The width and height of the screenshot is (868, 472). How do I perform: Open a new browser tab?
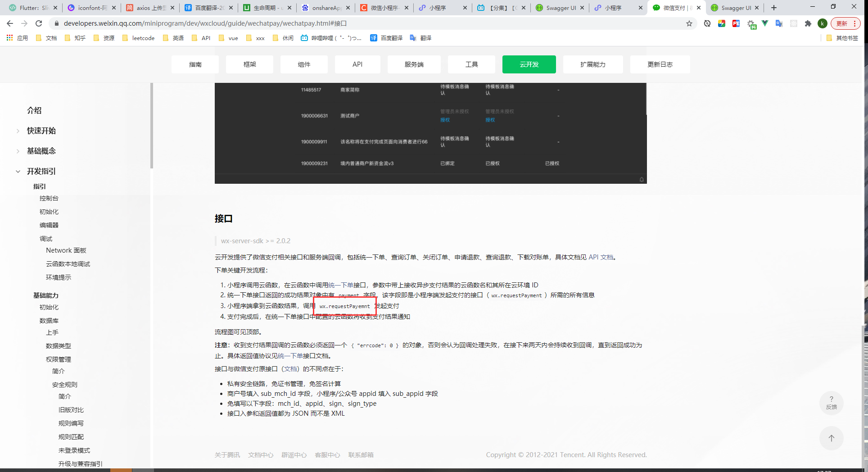point(774,8)
